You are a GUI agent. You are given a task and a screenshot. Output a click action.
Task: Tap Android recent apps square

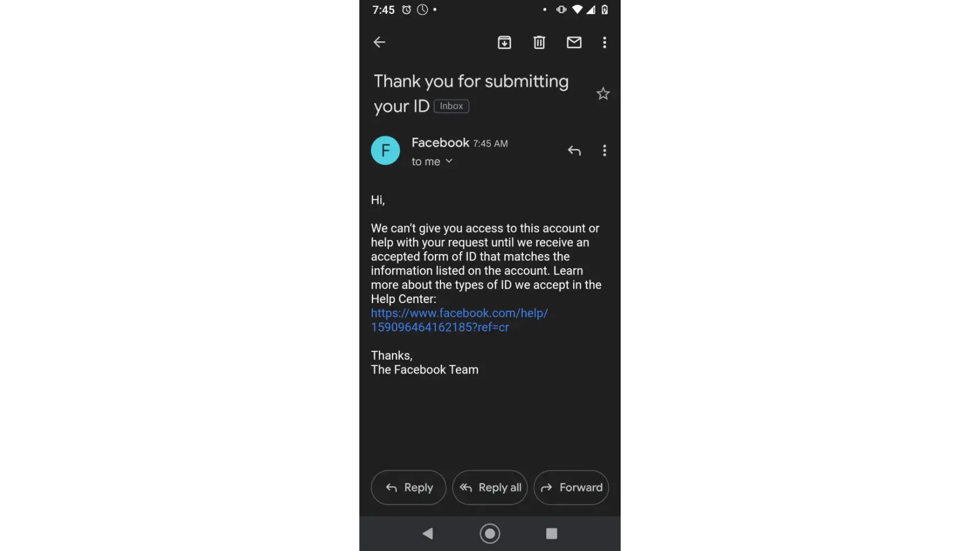point(552,533)
